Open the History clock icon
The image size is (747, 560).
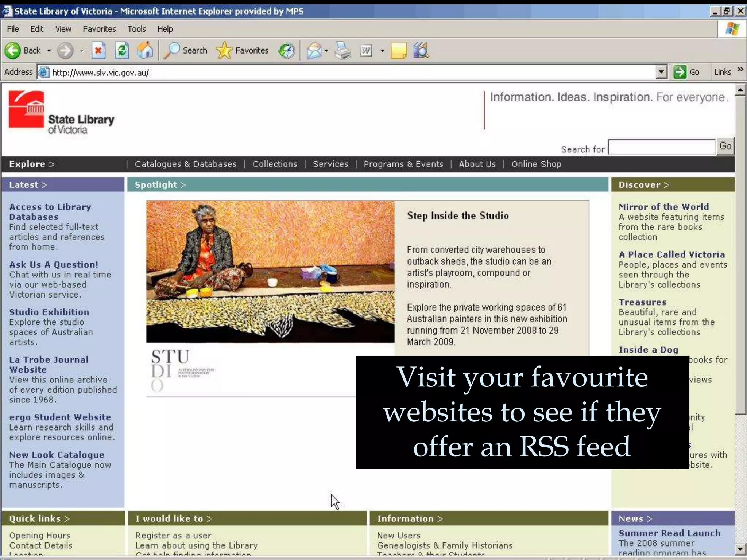click(286, 50)
